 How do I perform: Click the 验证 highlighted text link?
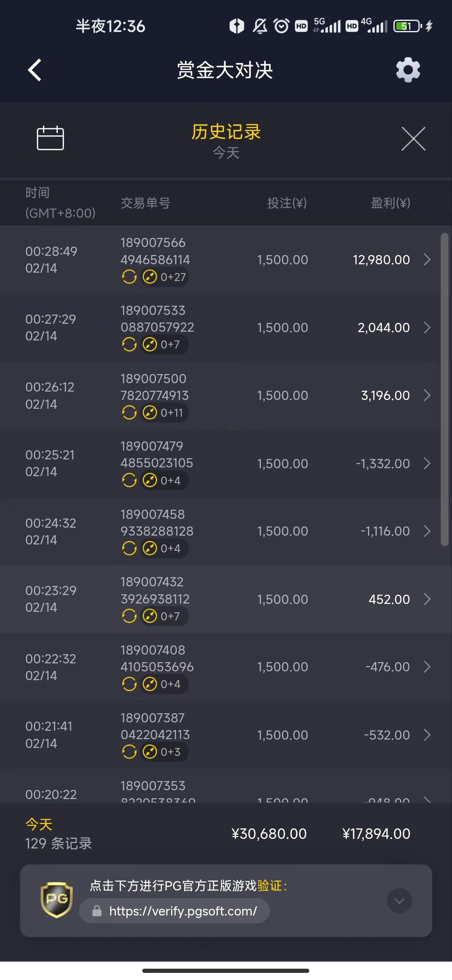(x=269, y=886)
